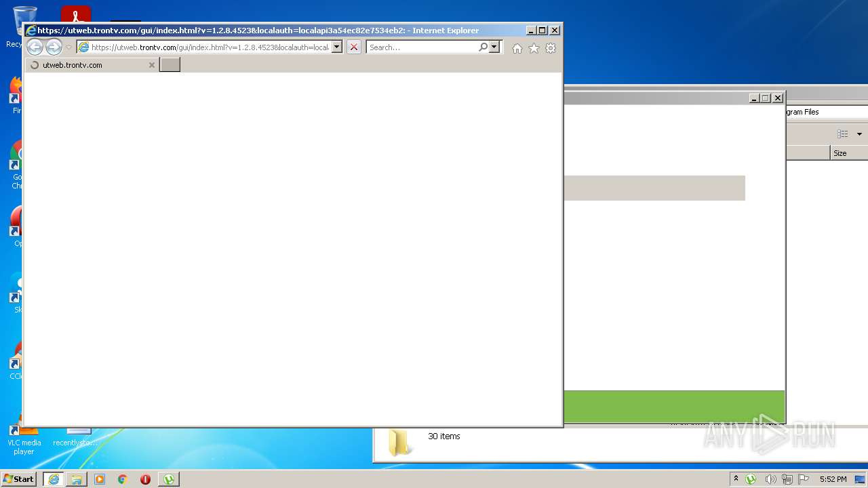The height and width of the screenshot is (488, 868).
Task: Click the uTorrent system tray icon
Action: click(751, 479)
